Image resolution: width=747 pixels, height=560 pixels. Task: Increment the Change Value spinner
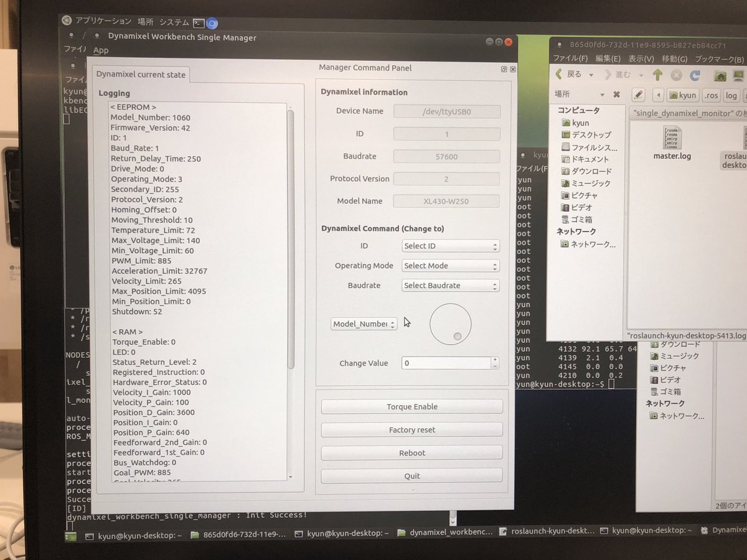coord(496,360)
